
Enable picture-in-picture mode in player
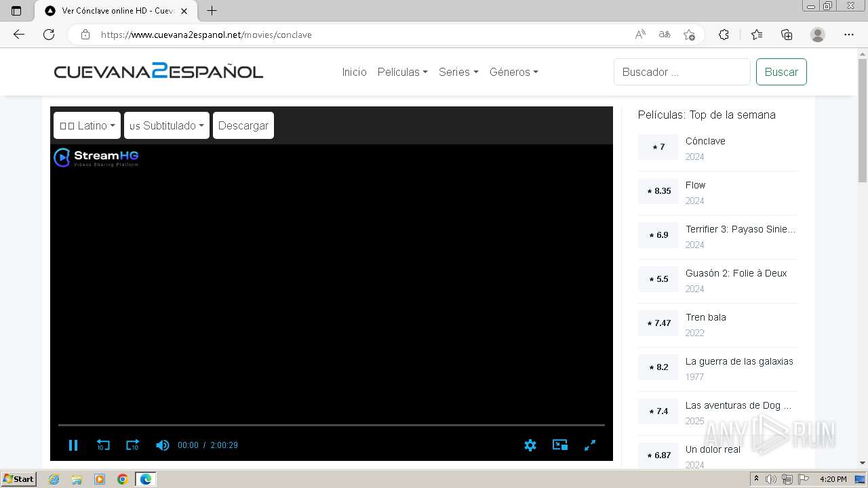(560, 445)
